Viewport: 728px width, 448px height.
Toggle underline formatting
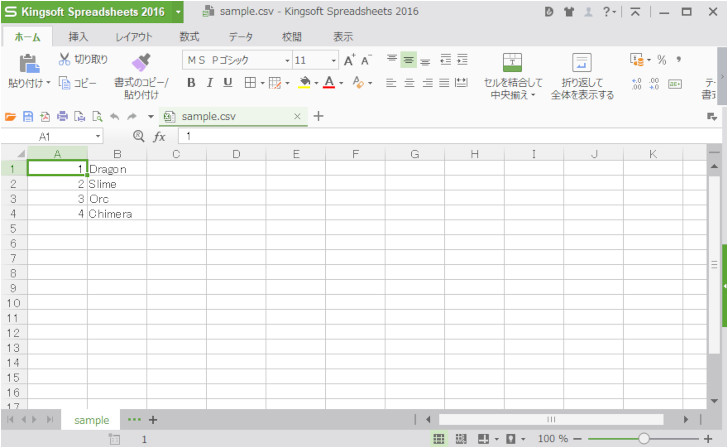(228, 83)
